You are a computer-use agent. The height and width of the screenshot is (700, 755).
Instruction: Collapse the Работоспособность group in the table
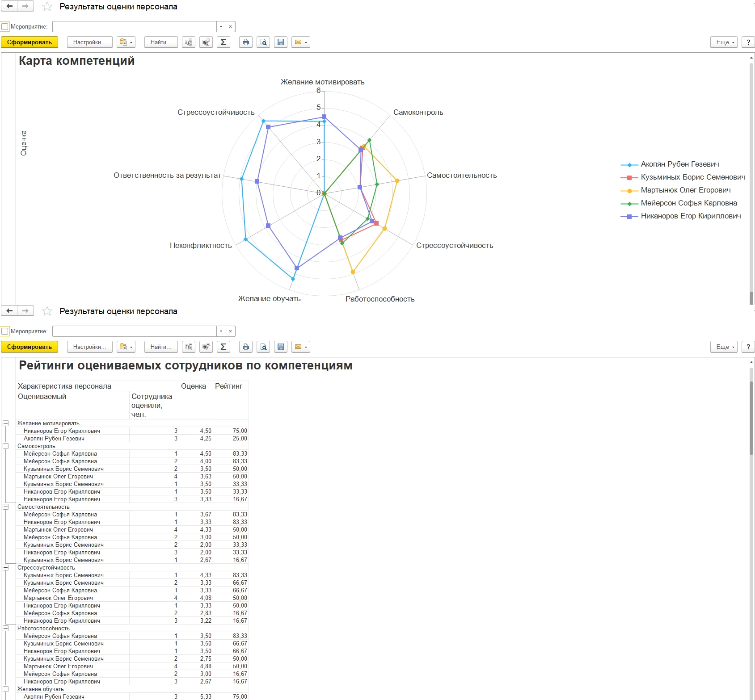[x=6, y=628]
